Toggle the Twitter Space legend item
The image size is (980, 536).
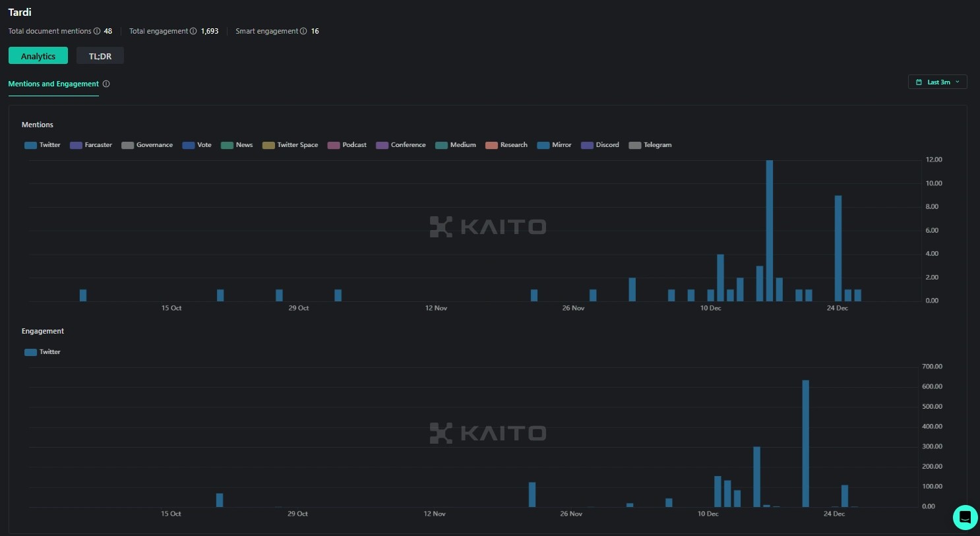[x=290, y=145]
